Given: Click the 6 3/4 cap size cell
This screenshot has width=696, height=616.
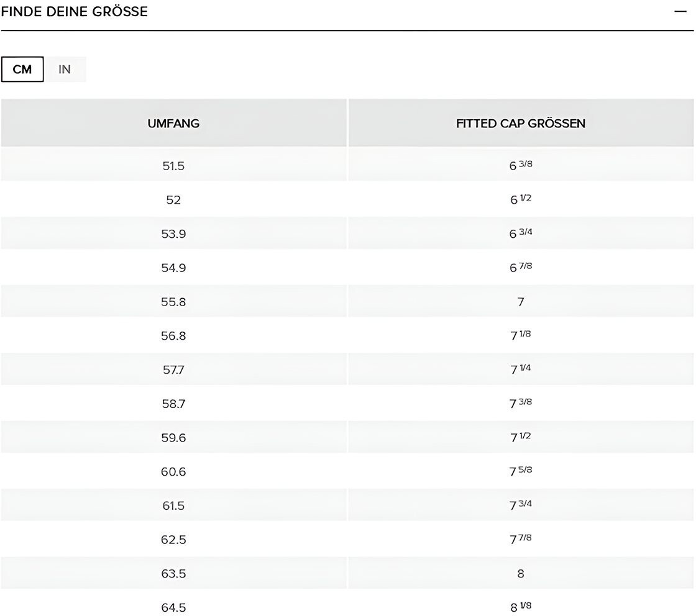Looking at the screenshot, I should (521, 233).
